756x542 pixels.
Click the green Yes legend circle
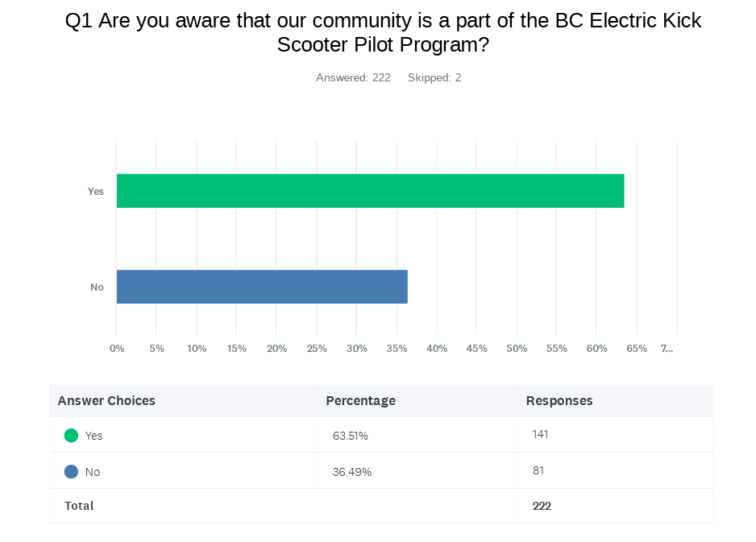coord(71,436)
